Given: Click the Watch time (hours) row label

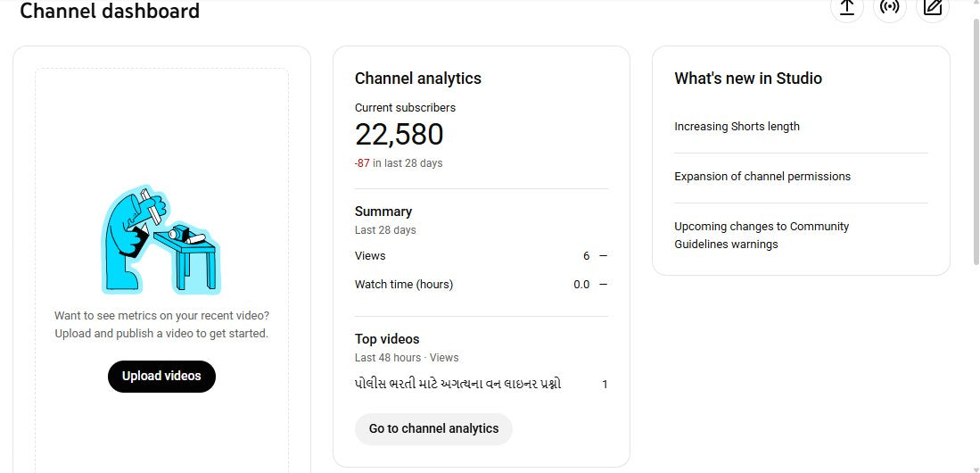Looking at the screenshot, I should tap(403, 285).
